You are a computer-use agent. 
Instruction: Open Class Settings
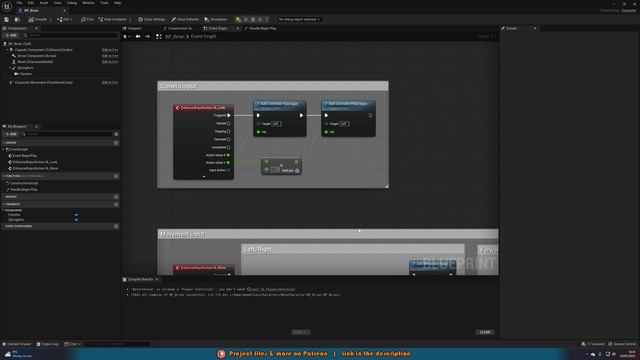coord(152,19)
